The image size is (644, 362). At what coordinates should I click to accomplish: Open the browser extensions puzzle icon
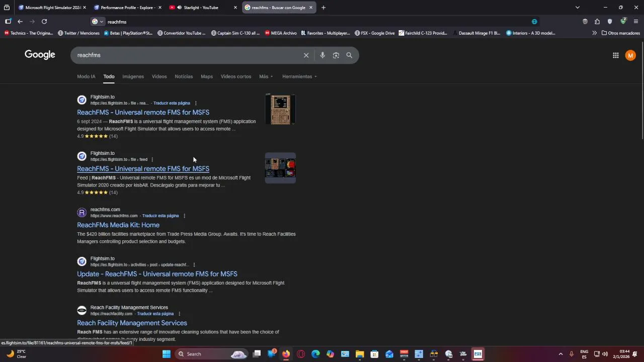(x=597, y=22)
